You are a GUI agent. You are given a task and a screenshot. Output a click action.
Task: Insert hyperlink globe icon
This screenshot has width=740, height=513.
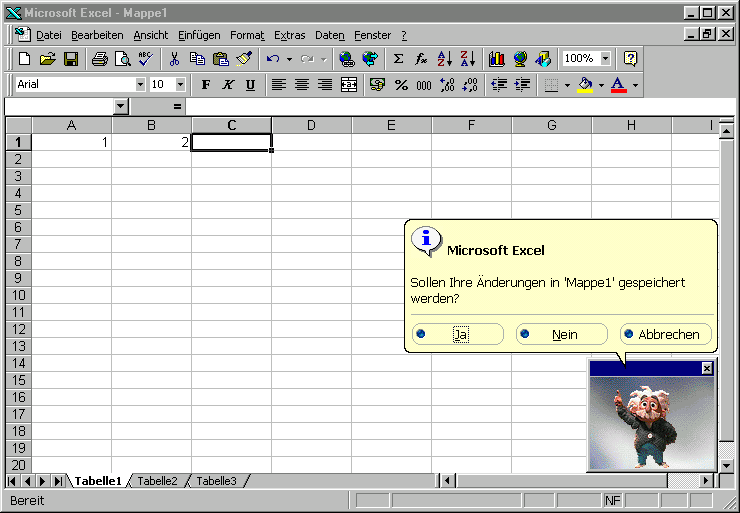coord(347,59)
